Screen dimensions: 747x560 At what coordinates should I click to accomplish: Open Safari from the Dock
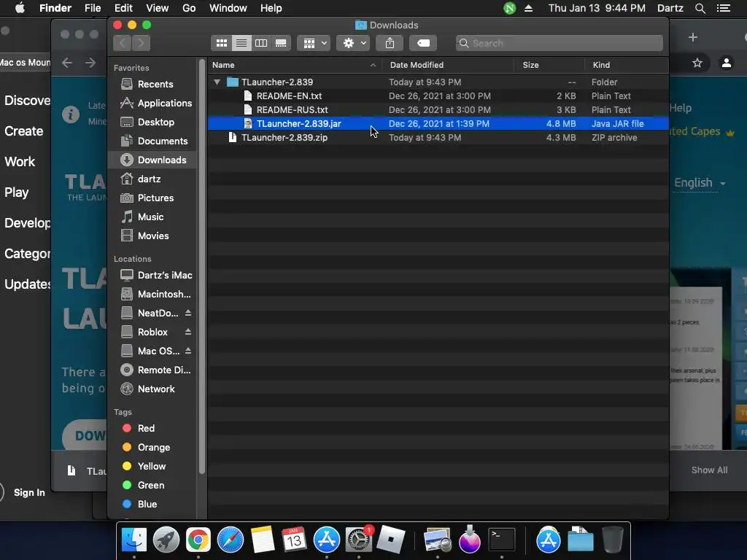[231, 540]
